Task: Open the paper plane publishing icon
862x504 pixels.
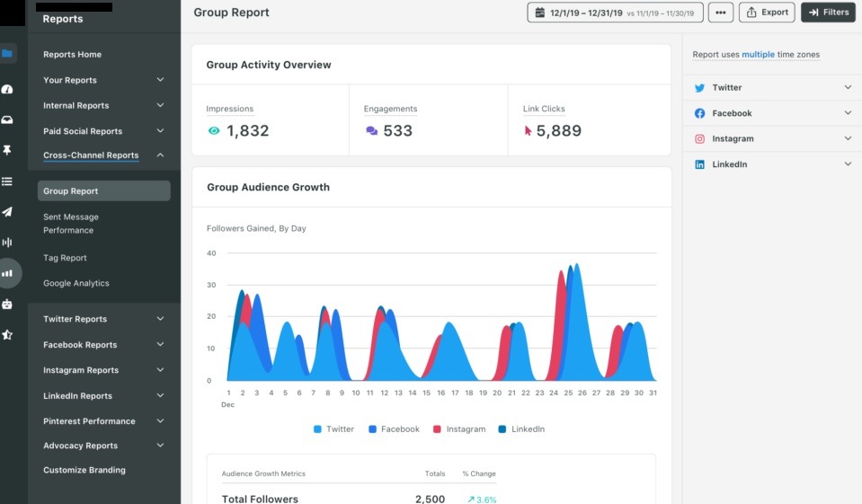Action: (x=7, y=212)
